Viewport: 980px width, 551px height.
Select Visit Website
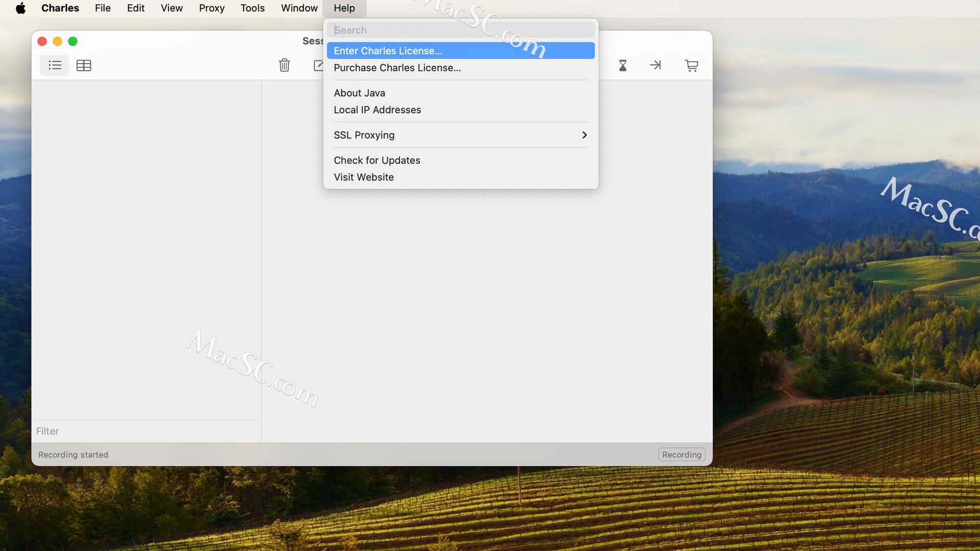click(460, 177)
